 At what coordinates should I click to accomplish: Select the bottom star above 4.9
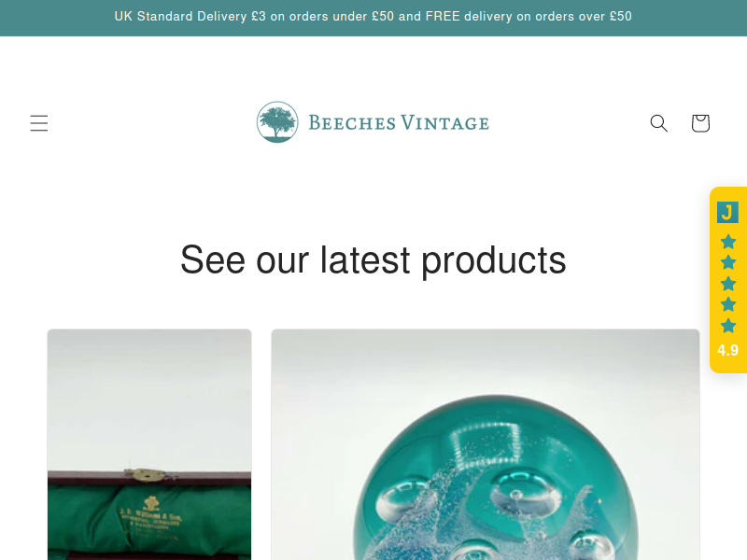coord(728,326)
